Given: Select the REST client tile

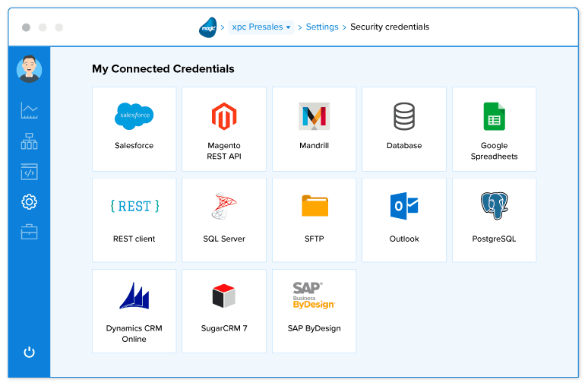Looking at the screenshot, I should 134,220.
